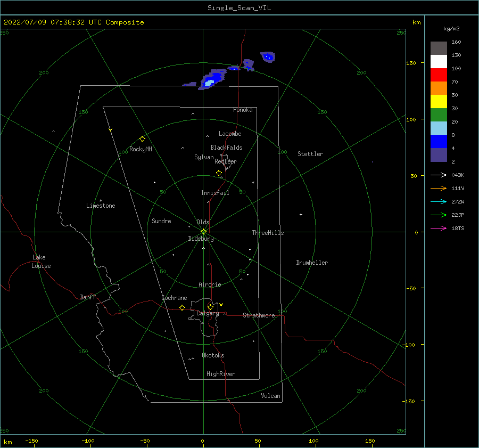Click the white 04DK arrow icon
The image size is (479, 448).
[439, 175]
